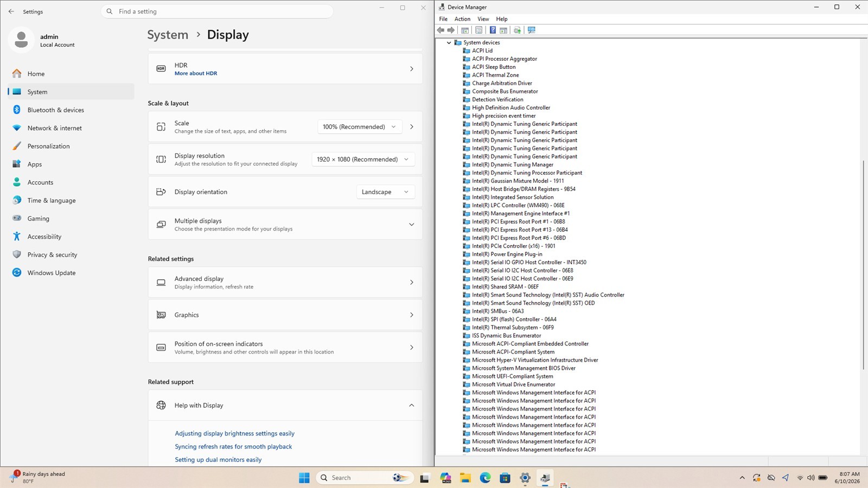Image resolution: width=868 pixels, height=488 pixels.
Task: Open Gaming settings page
Action: [71, 219]
